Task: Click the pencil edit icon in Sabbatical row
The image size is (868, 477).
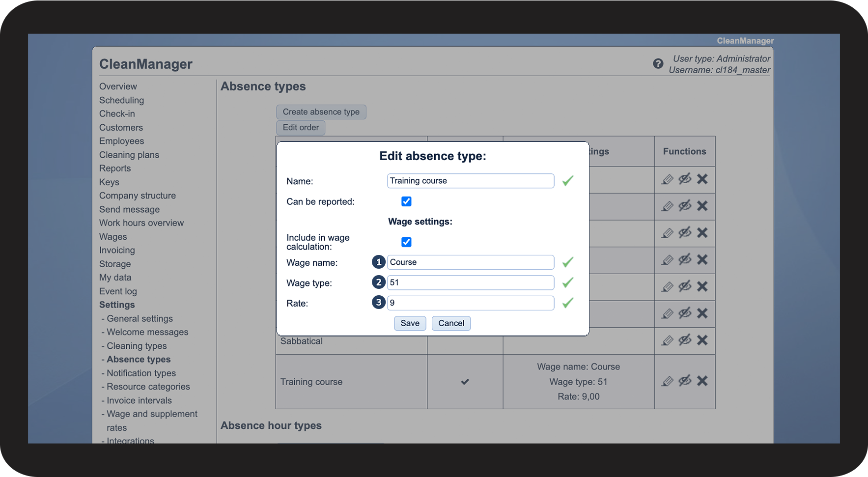Action: coord(667,340)
